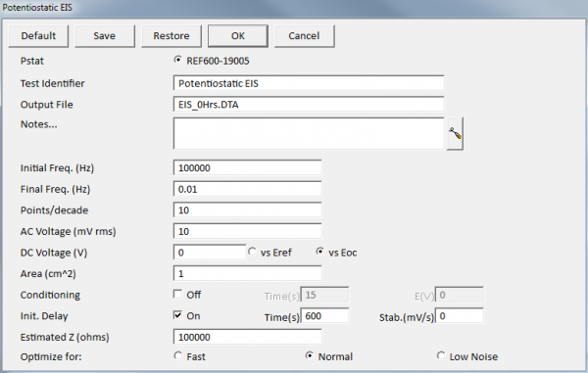Edit the AC Voltage (mV rms) field
The width and height of the screenshot is (588, 373).
point(248,231)
